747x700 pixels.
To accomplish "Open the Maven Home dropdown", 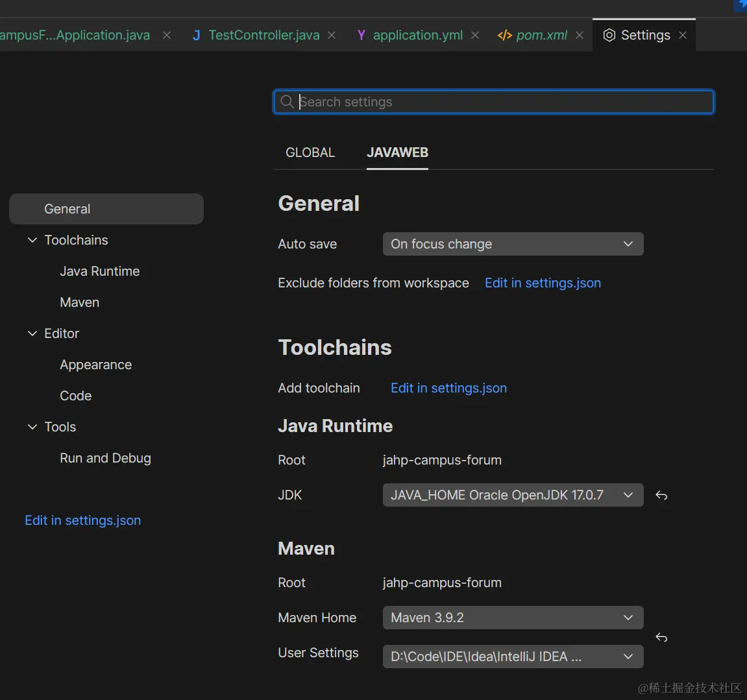I will click(512, 618).
